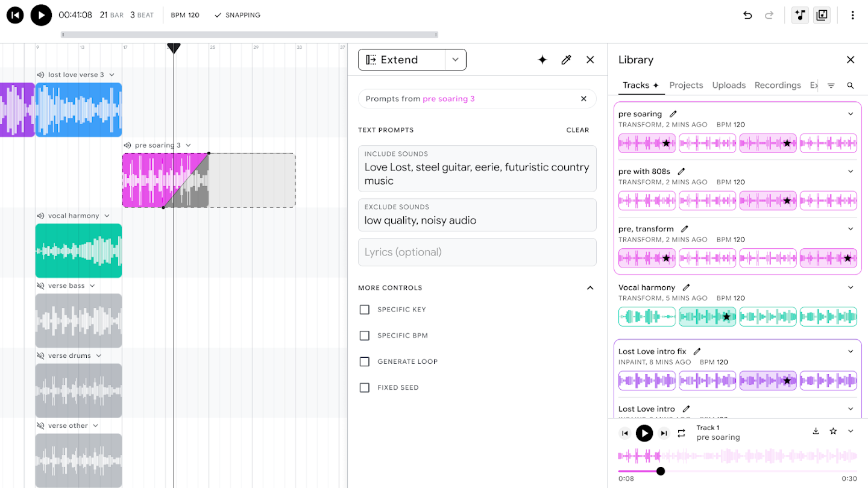Open the Extend mode dropdown
This screenshot has width=868, height=488.
455,60
